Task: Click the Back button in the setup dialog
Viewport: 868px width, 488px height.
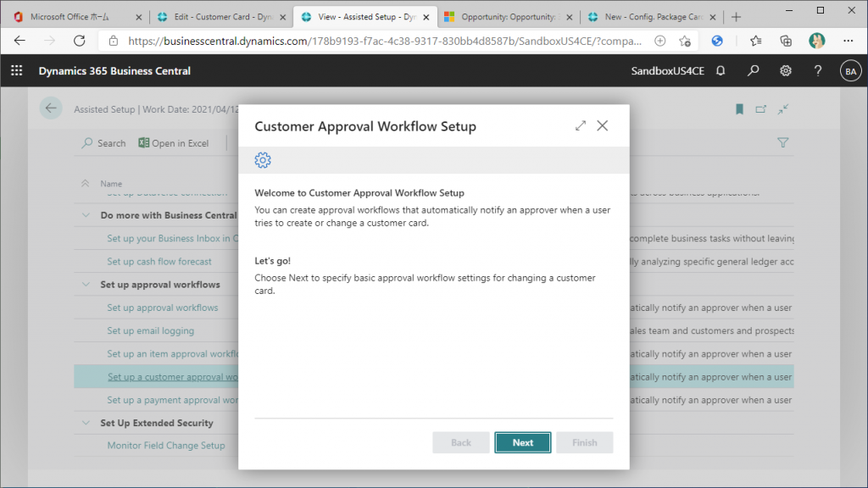Action: click(x=460, y=442)
